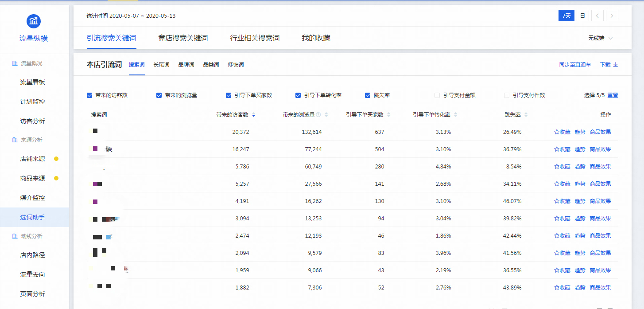Click the 8.54% bounce rate cell

[514, 167]
